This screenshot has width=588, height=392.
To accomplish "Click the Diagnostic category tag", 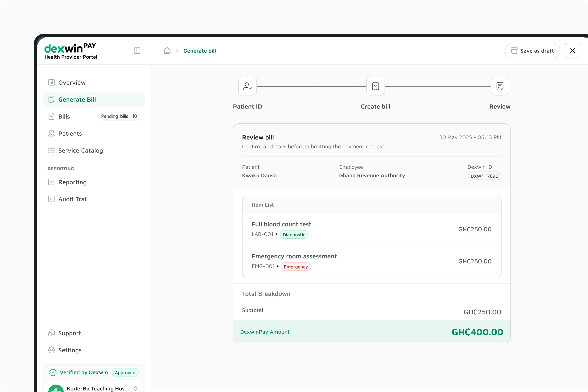I will 294,235.
